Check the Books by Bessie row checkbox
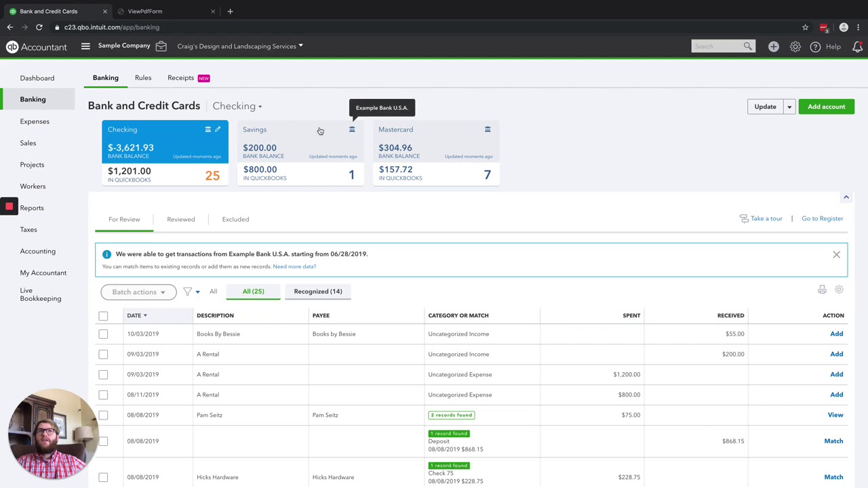 [103, 334]
